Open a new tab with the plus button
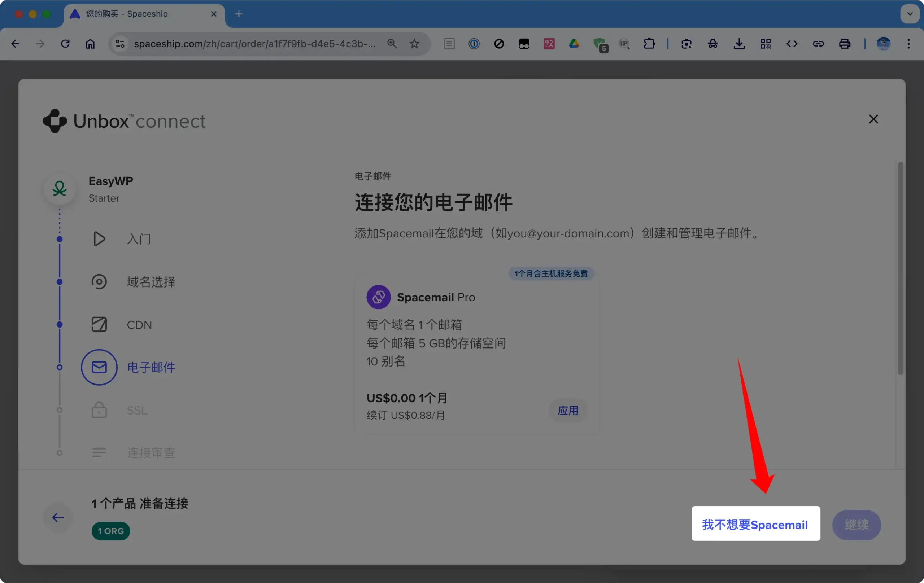Image resolution: width=924 pixels, height=583 pixels. click(x=239, y=14)
